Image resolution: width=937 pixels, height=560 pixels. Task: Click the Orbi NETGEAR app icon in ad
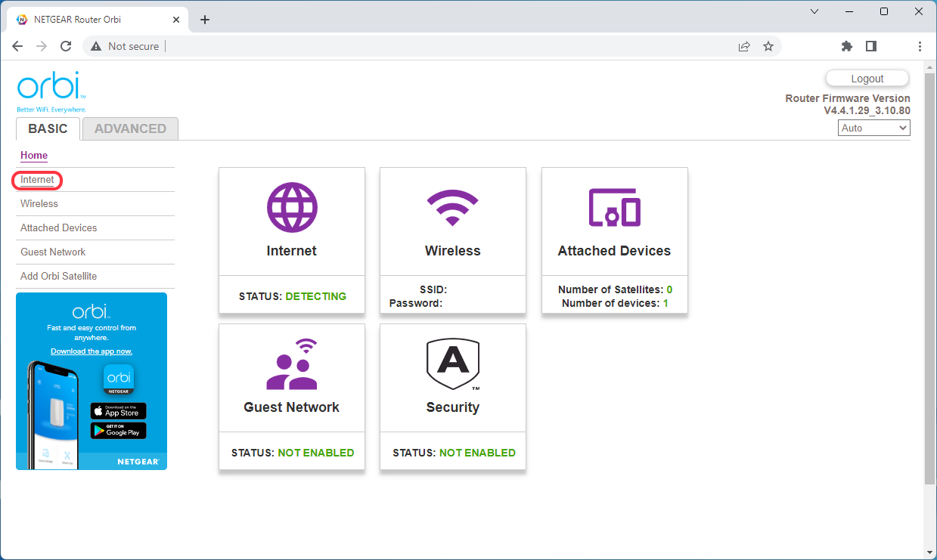click(x=119, y=379)
